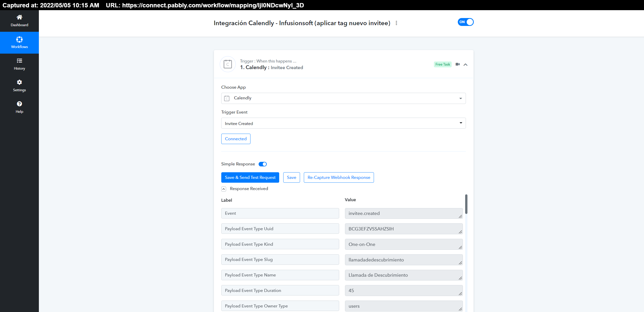The image size is (644, 312).
Task: Click the Llamada de Descubrimiento value field
Action: point(404,275)
